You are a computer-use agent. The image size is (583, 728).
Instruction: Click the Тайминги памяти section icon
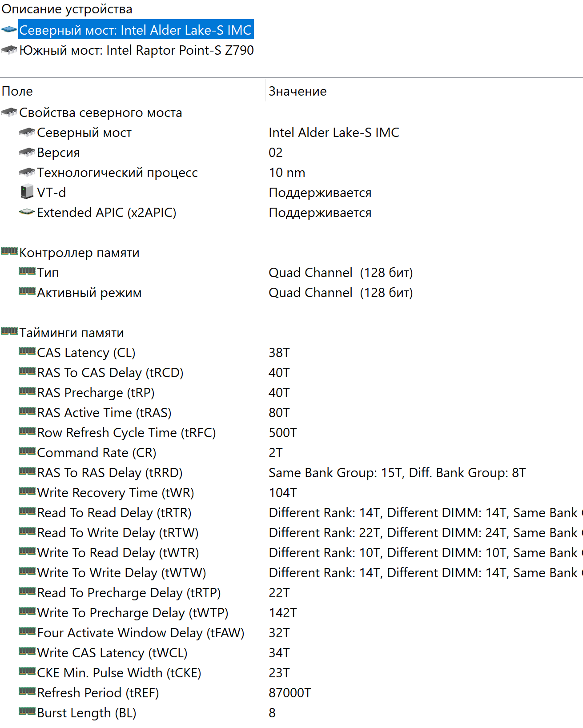pos(9,331)
